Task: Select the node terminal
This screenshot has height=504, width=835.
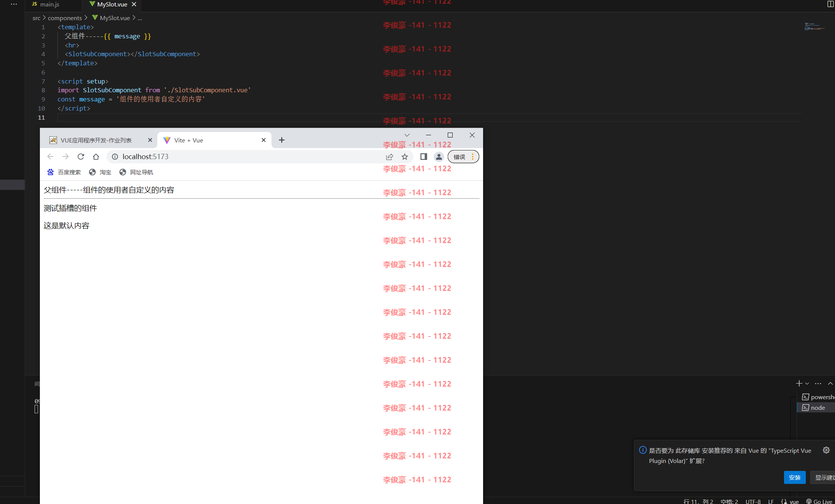Action: (x=816, y=408)
